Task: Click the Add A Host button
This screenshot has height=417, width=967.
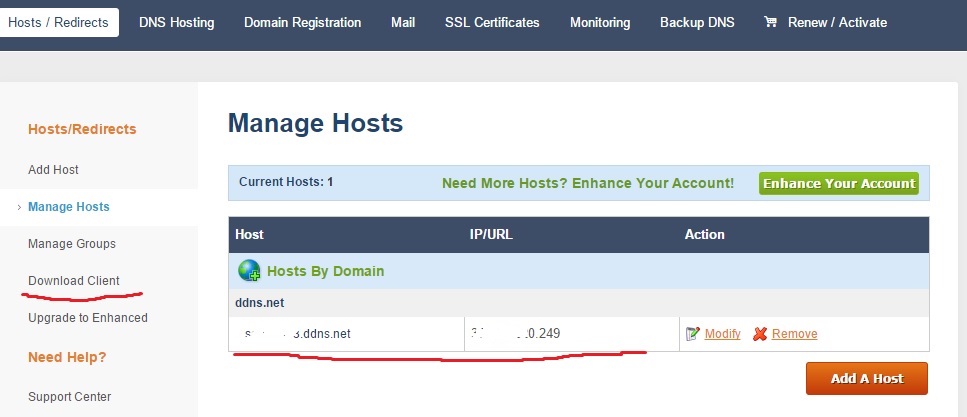Action: [867, 378]
